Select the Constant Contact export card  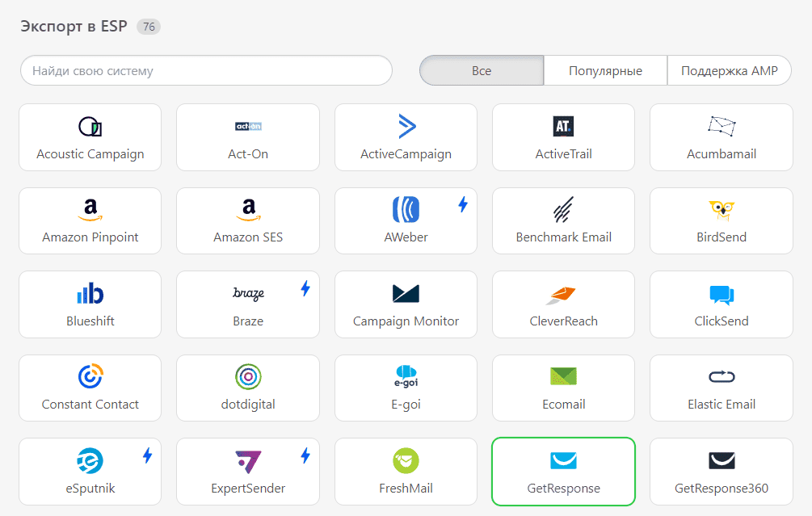pyautogui.click(x=90, y=388)
